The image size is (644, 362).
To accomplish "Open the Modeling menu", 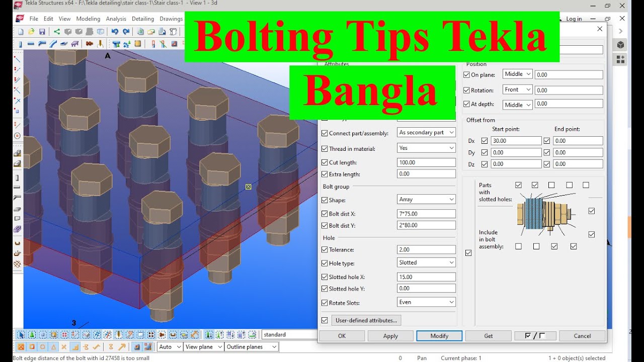I will [88, 19].
